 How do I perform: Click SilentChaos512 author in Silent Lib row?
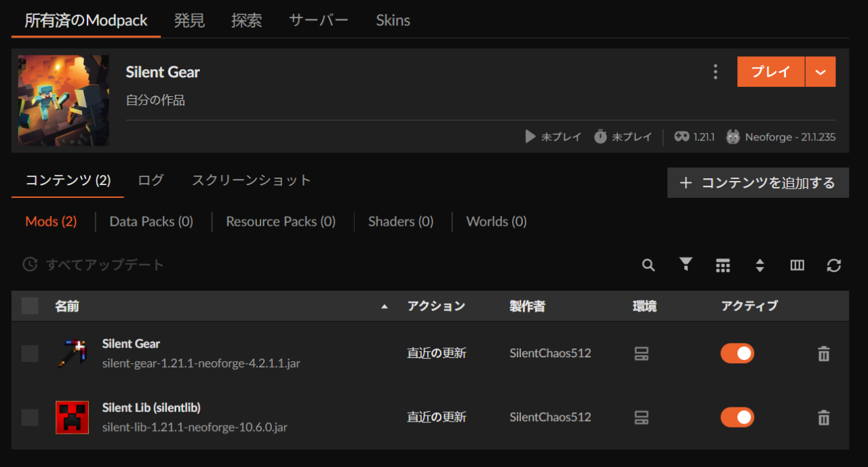click(551, 417)
